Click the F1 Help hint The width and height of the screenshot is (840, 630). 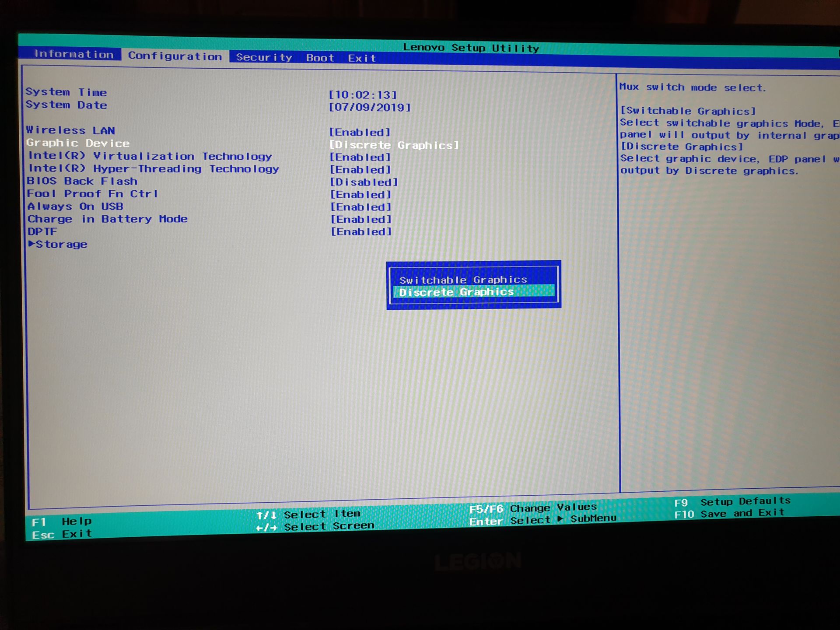pos(62,521)
